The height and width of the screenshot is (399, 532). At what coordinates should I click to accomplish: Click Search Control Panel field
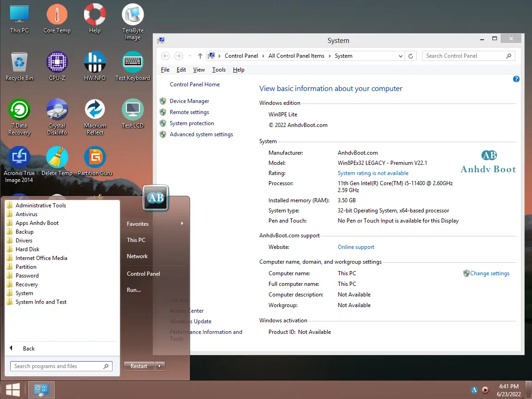pos(468,56)
